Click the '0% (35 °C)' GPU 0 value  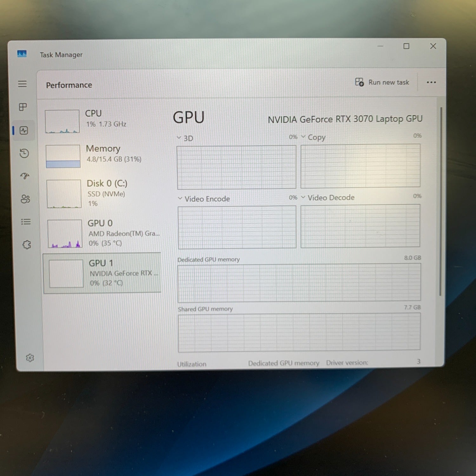point(105,243)
